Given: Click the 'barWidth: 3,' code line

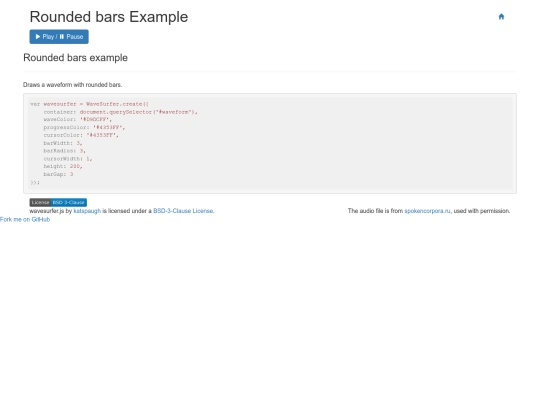Looking at the screenshot, I should 63,143.
